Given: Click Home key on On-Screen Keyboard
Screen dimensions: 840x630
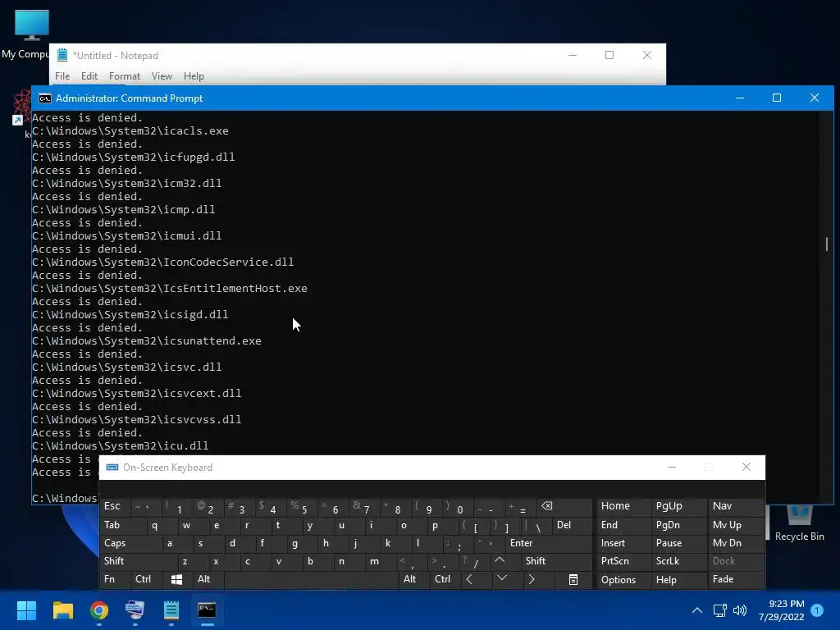Looking at the screenshot, I should point(623,506).
